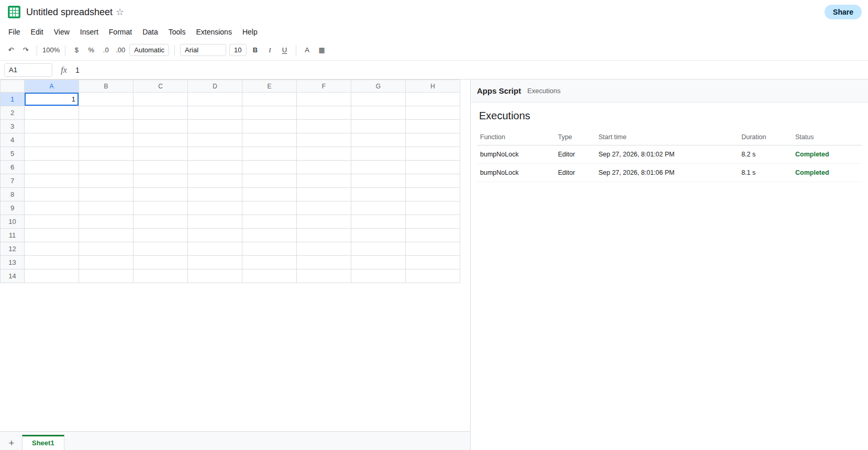Click the Name Box showing A1
This screenshot has height=450, width=868.
pos(28,70)
